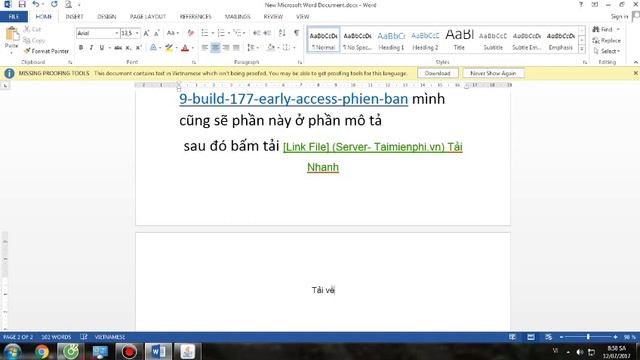
Task: Copy the selection to clipboard
Action: (x=34, y=40)
